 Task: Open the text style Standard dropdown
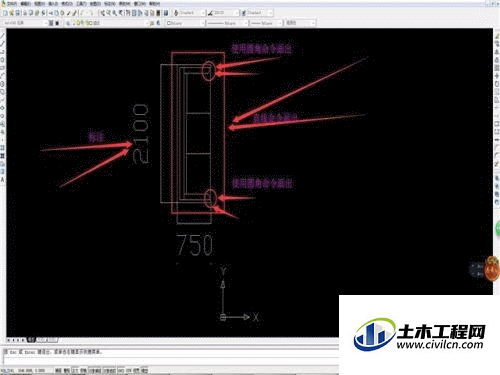coord(189,13)
